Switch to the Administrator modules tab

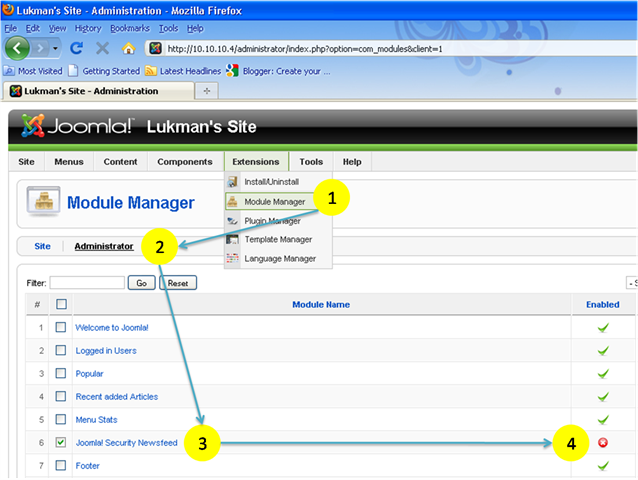[x=104, y=246]
